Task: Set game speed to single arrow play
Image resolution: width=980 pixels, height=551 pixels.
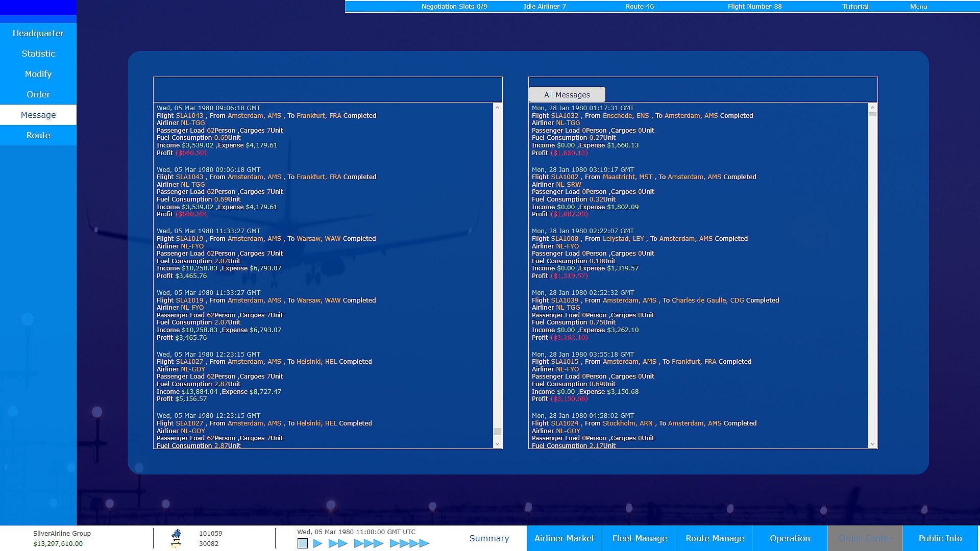Action: coord(317,543)
